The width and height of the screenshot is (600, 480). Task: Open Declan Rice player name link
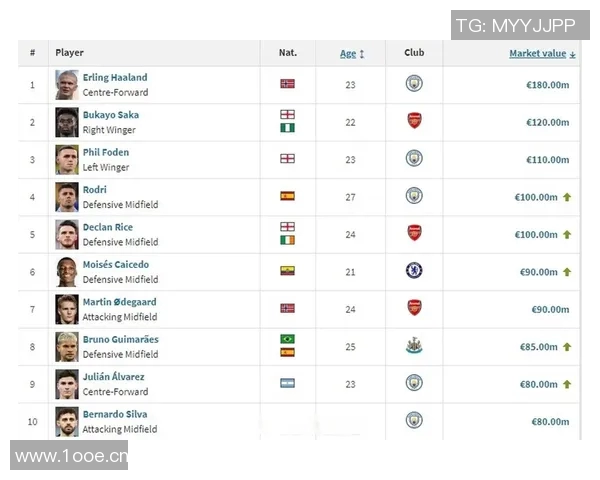point(108,227)
